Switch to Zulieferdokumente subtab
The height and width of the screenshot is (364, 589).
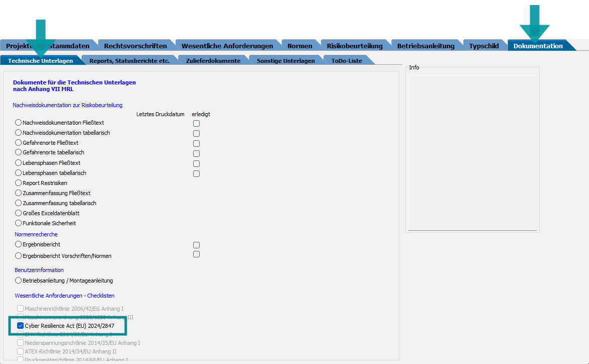pyautogui.click(x=213, y=61)
